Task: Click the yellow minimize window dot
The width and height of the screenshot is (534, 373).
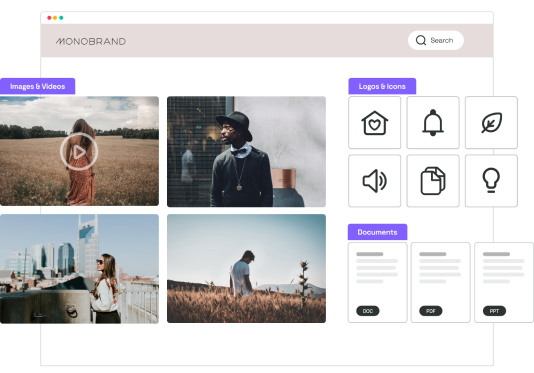Action: coord(55,18)
